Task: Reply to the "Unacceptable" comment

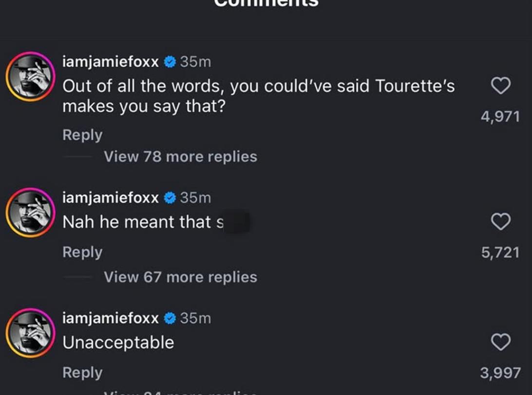Action: click(82, 373)
